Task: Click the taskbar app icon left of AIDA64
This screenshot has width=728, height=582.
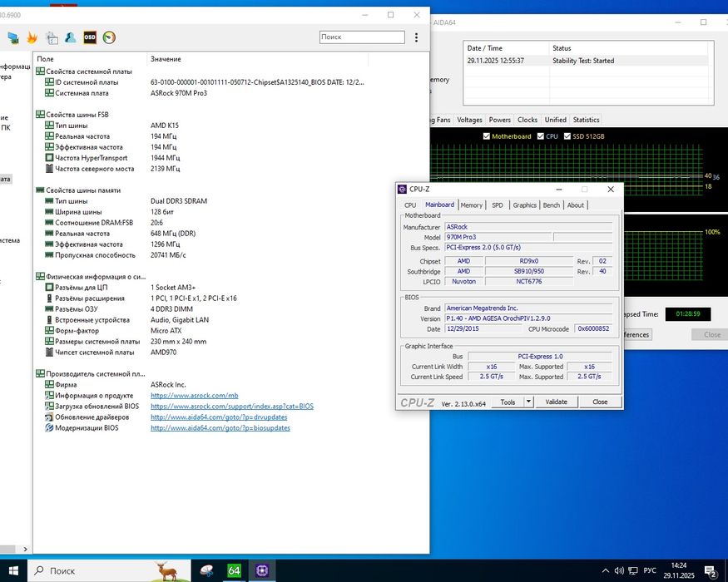Action: click(206, 570)
